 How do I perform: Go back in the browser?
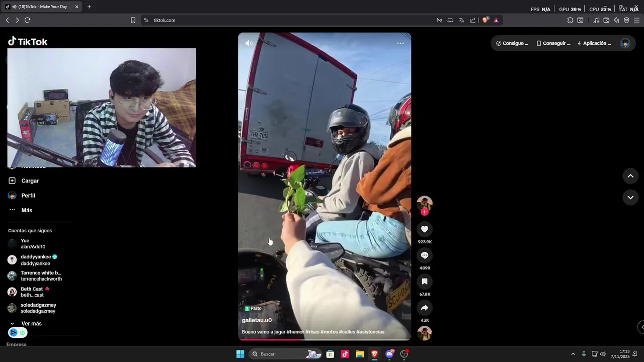7,20
